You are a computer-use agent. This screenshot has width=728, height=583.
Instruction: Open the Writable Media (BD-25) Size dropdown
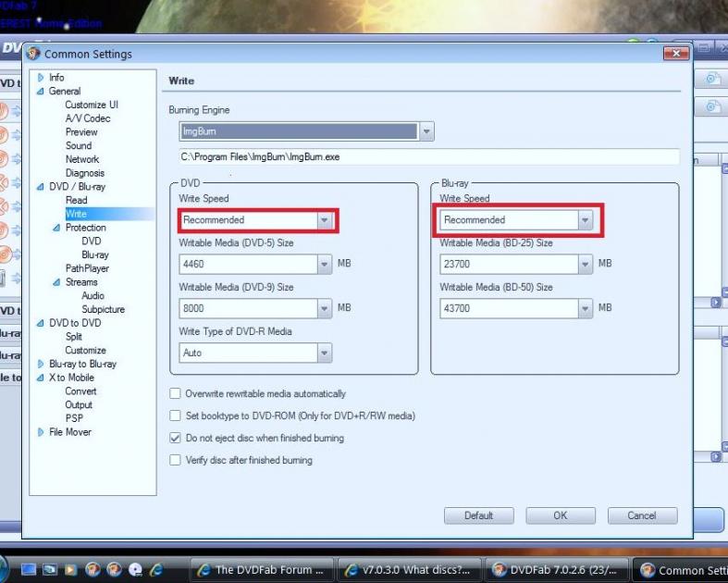click(x=585, y=264)
